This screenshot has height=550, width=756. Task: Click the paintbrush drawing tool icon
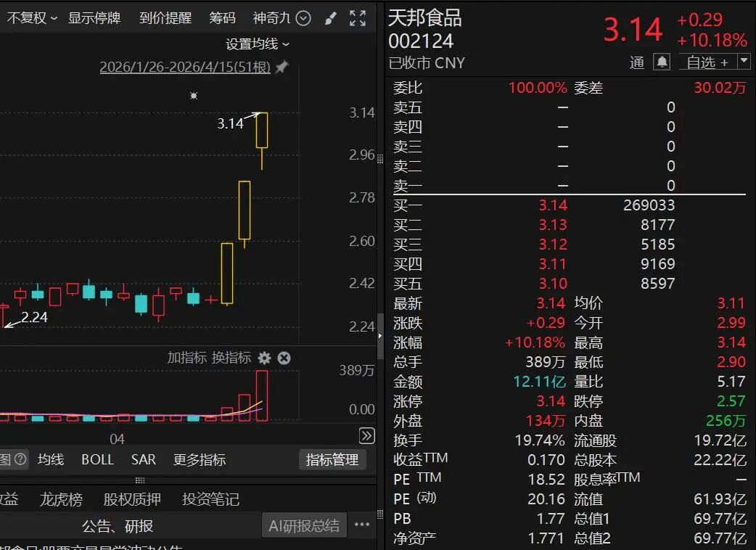click(330, 18)
